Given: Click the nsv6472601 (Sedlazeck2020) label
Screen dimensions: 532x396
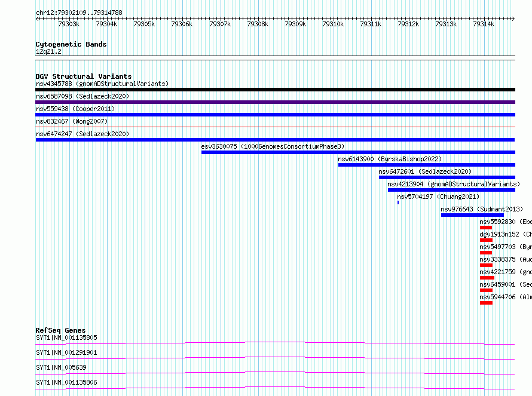Looking at the screenshot, I should point(425,171).
